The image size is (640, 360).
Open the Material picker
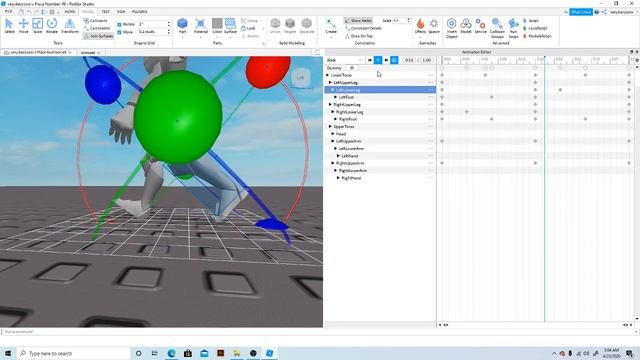pos(200,26)
